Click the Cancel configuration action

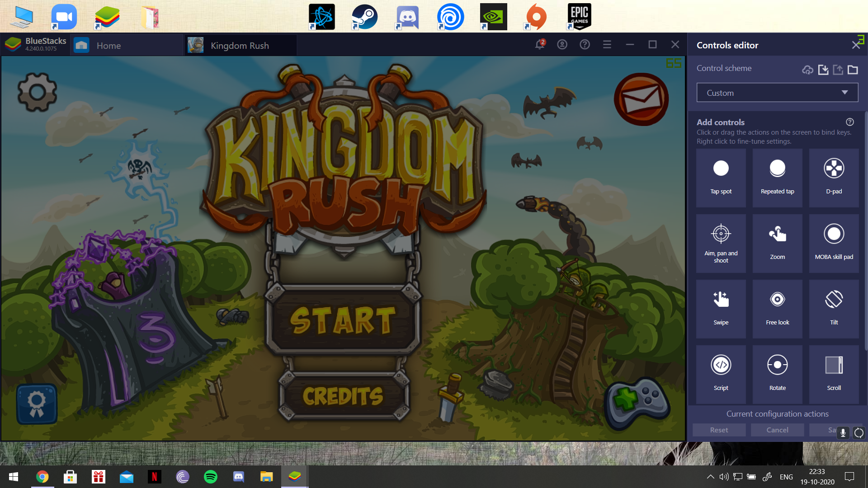tap(777, 430)
